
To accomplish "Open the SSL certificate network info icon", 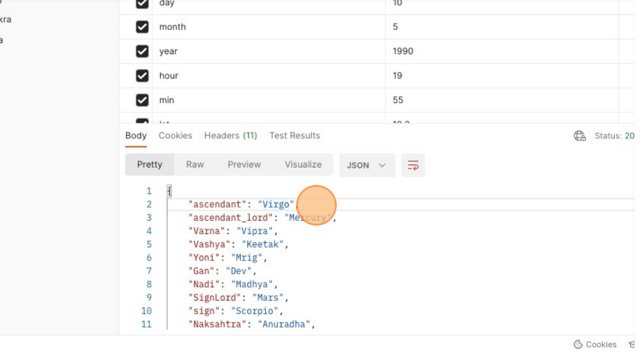I will [580, 136].
